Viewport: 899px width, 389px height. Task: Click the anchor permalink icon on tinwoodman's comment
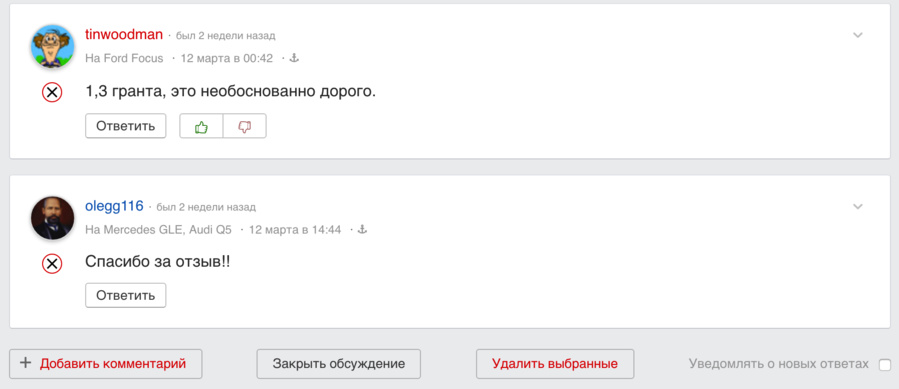pos(294,58)
